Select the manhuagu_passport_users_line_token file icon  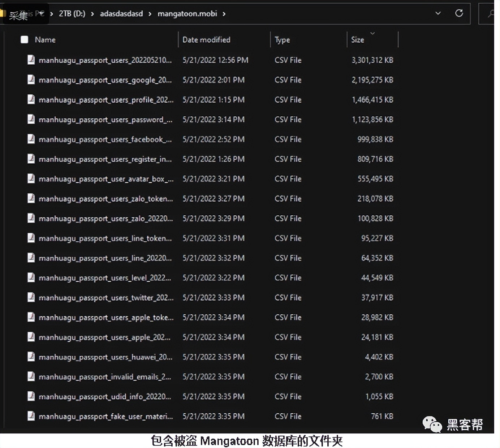[x=31, y=238]
